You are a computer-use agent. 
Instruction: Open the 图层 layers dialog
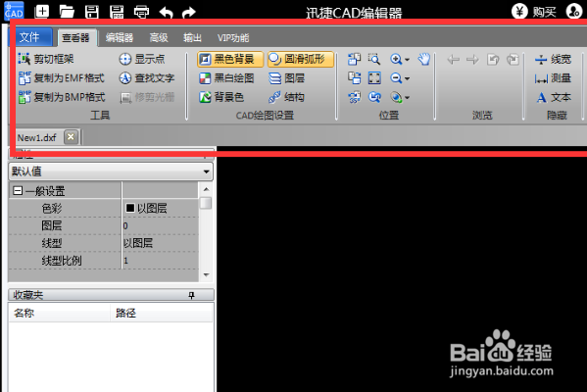point(287,78)
